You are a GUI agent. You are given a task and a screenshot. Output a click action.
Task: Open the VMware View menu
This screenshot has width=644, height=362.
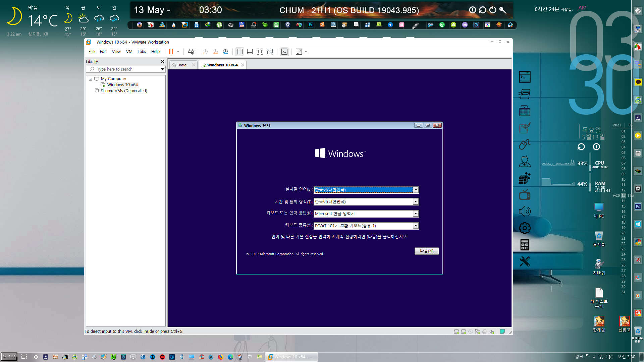[x=116, y=52]
